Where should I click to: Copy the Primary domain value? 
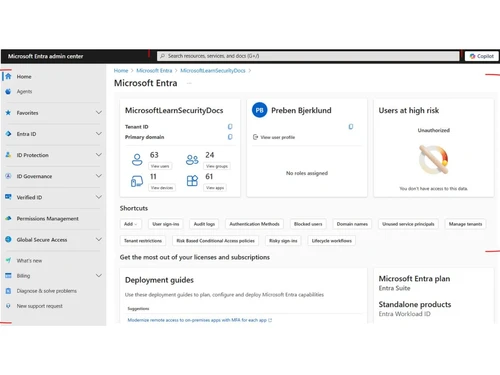[230, 137]
